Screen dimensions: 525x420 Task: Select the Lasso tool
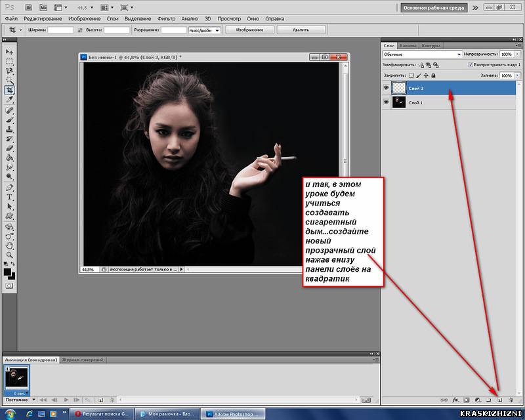click(x=9, y=71)
